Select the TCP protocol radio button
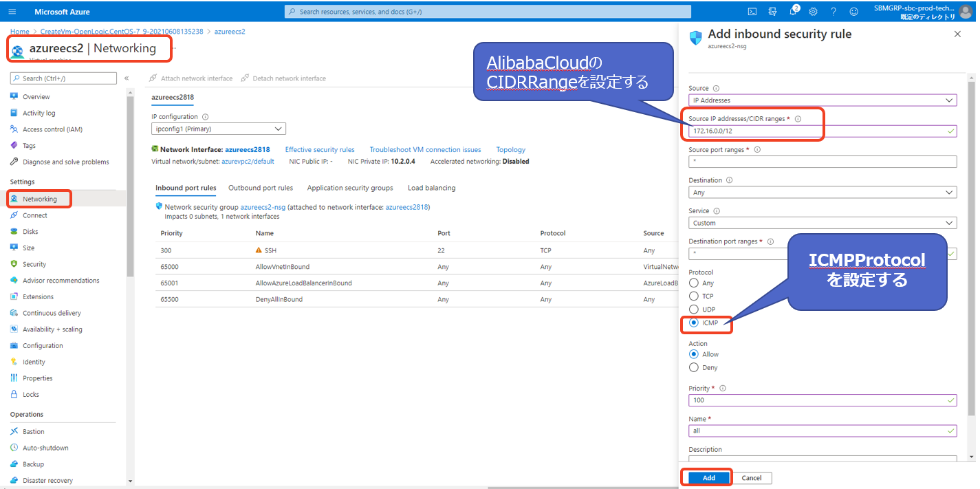980x489 pixels. coord(694,296)
